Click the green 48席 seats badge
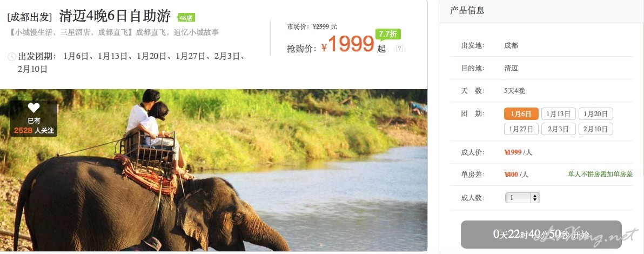 (x=186, y=18)
